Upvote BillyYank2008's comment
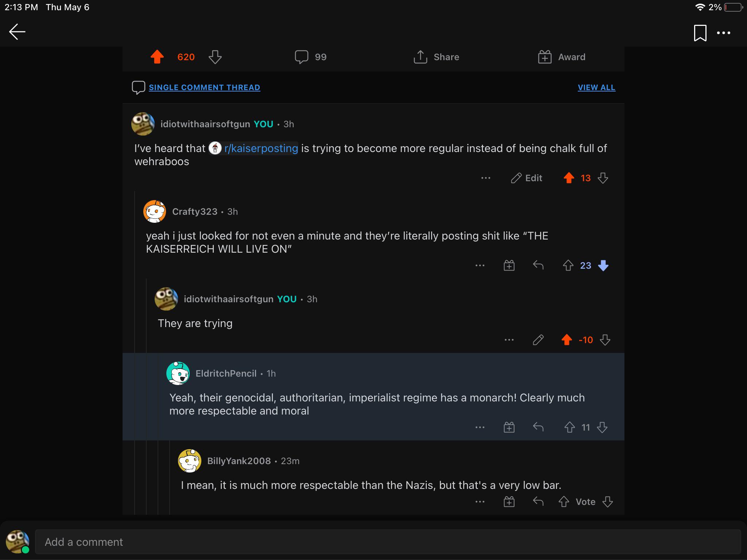The image size is (747, 560). point(564,502)
